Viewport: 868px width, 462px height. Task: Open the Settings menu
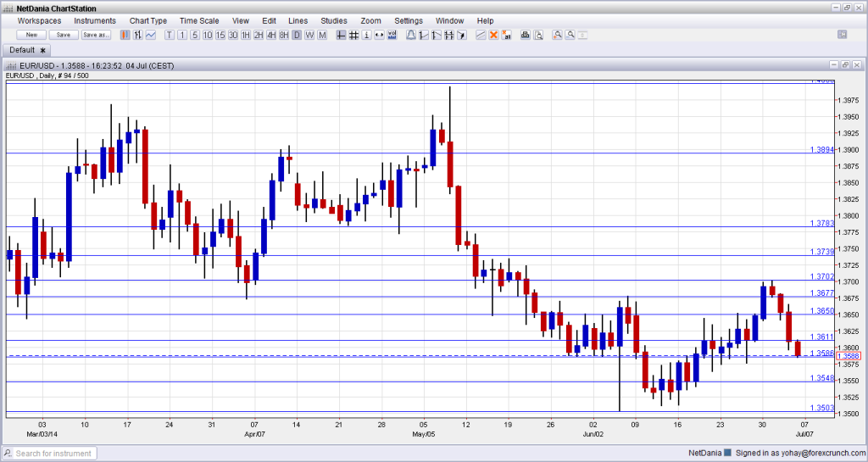click(x=409, y=21)
